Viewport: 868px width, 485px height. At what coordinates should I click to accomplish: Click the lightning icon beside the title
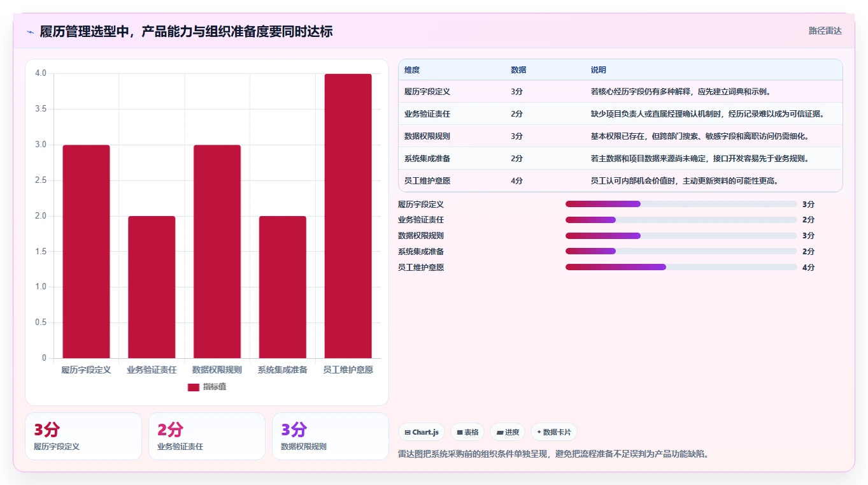pyautogui.click(x=30, y=31)
